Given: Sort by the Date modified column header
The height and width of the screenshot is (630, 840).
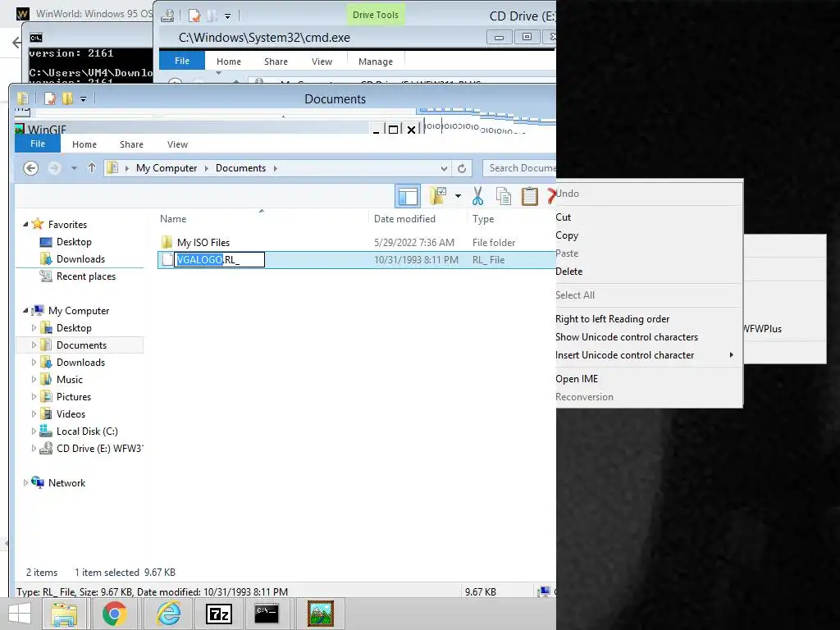Looking at the screenshot, I should (x=404, y=218).
